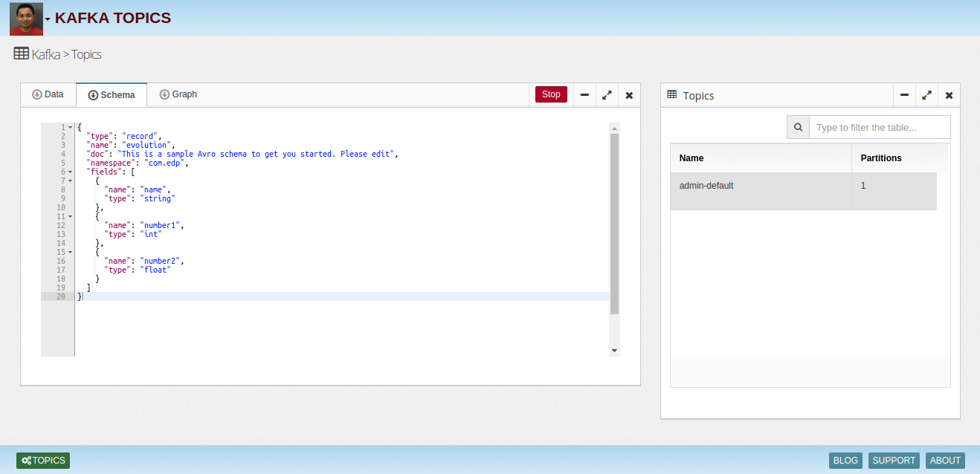Click the search magnifier icon in Topics
Screen dimensions: 980x474
[798, 127]
